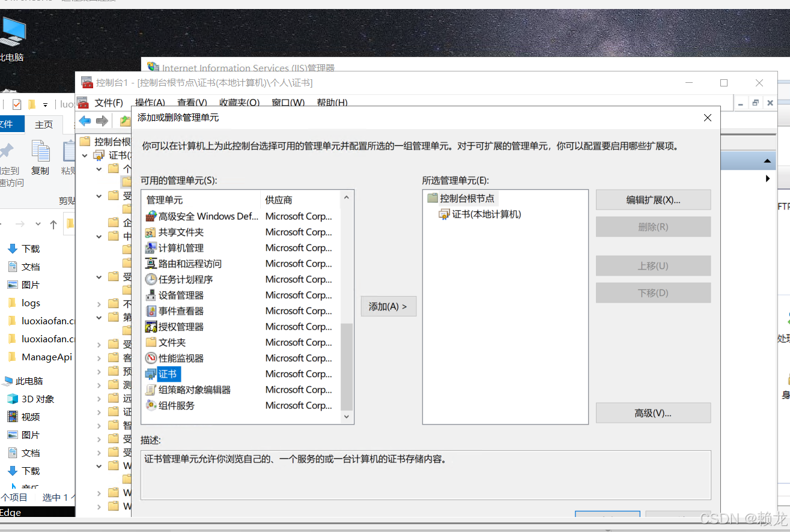
Task: Select the 计算机管理 snap-in icon
Action: (x=151, y=247)
